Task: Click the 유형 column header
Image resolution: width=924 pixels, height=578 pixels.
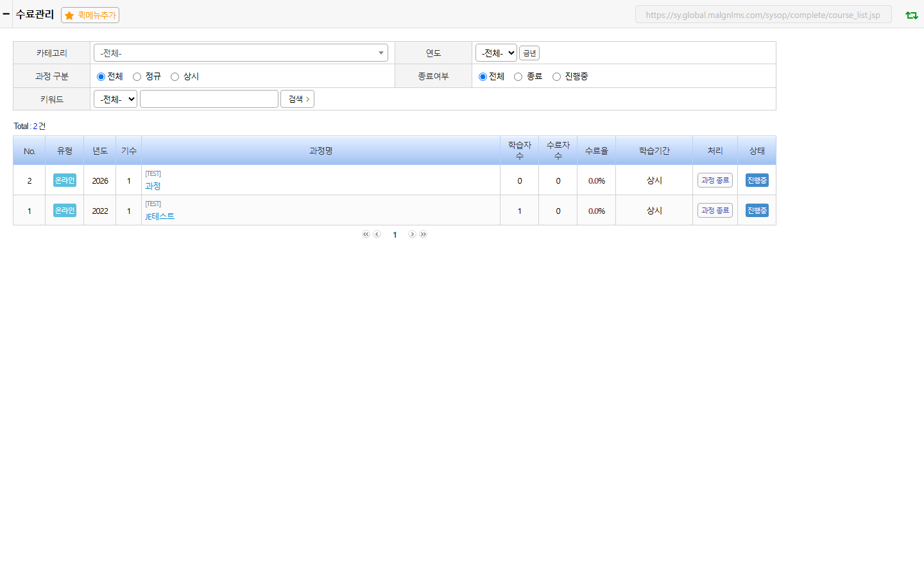Action: 65,151
